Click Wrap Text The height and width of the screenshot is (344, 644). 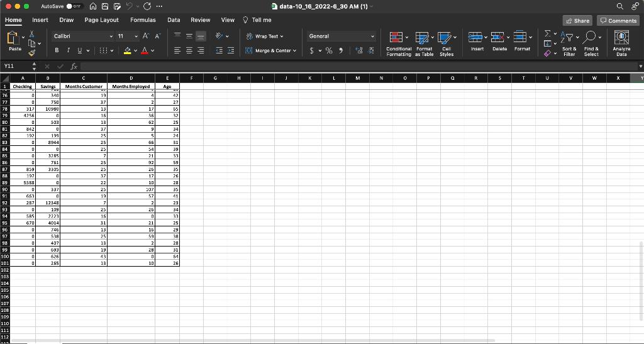point(265,36)
